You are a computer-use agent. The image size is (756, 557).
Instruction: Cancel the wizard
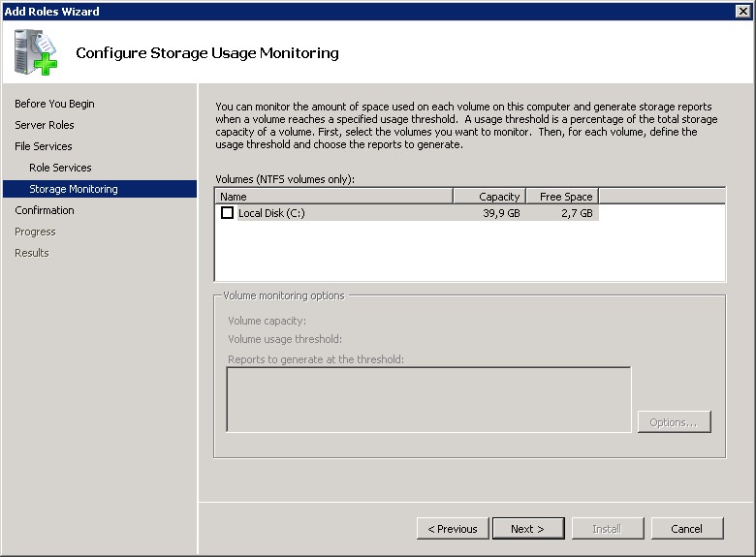point(686,529)
